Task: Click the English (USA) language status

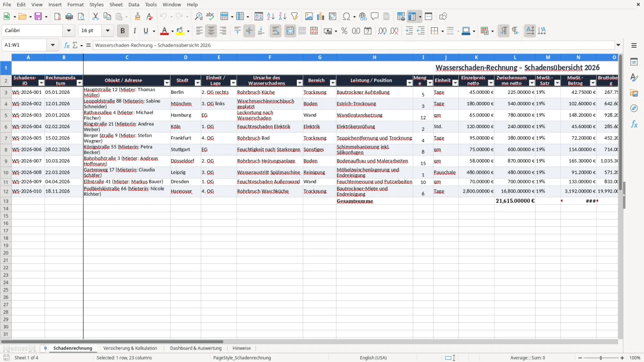Action: tap(373, 358)
